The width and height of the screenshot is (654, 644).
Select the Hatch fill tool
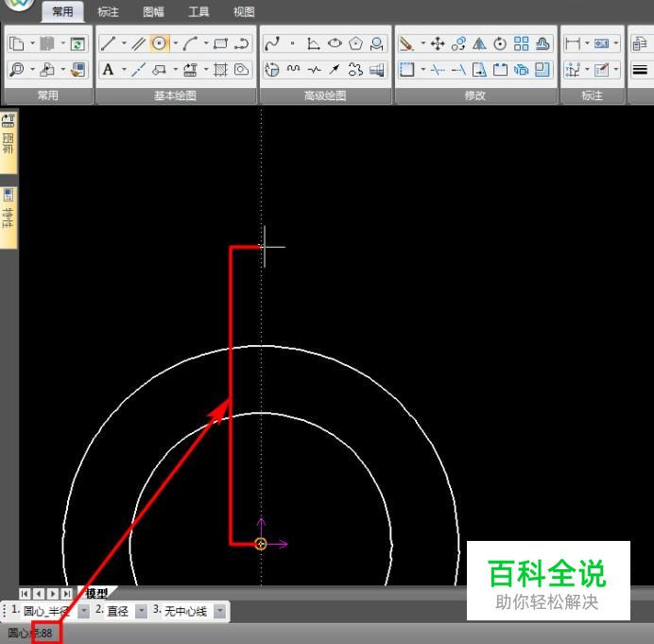pos(220,69)
